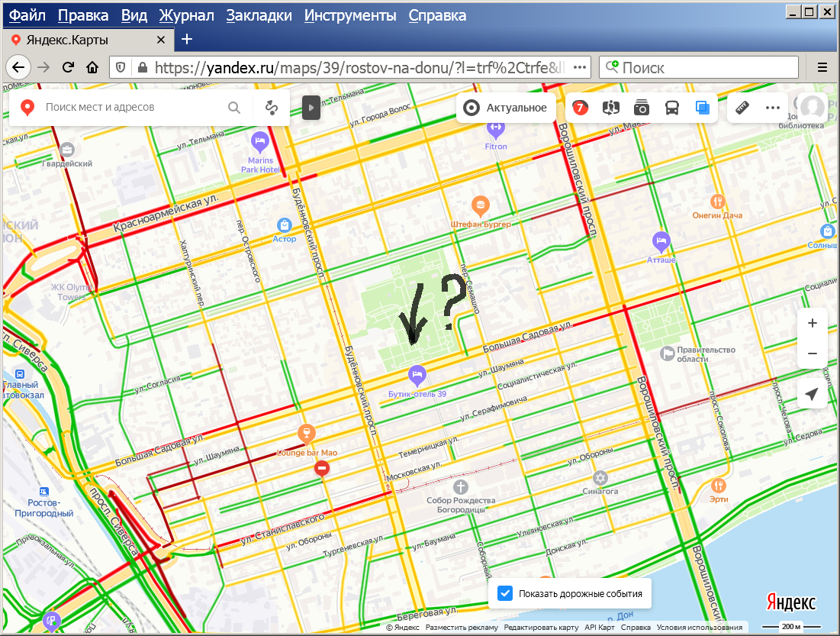Viewport: 840px width, 636px height.
Task: Open the Главный автовокзал bus station marker
Action: pyautogui.click(x=20, y=374)
